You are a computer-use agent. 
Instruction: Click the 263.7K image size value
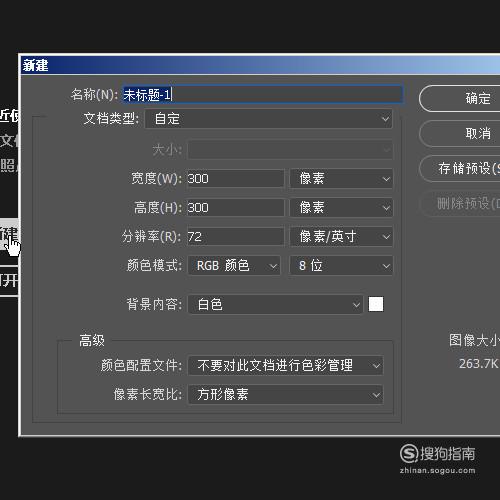coord(478,364)
